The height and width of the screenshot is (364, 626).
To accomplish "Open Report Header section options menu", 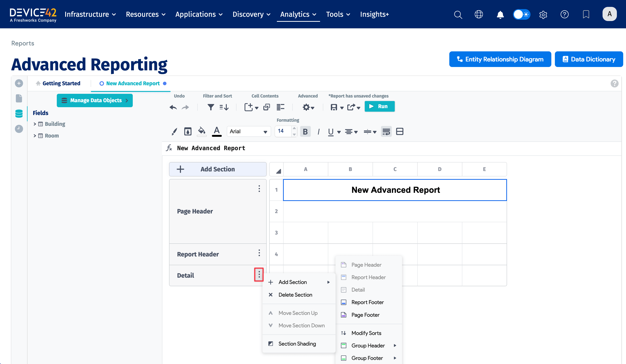I will [259, 253].
